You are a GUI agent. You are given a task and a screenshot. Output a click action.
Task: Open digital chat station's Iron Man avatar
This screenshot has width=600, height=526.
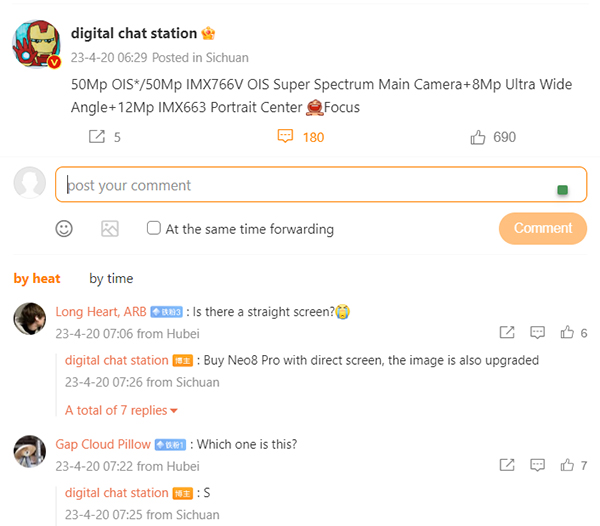pyautogui.click(x=37, y=44)
